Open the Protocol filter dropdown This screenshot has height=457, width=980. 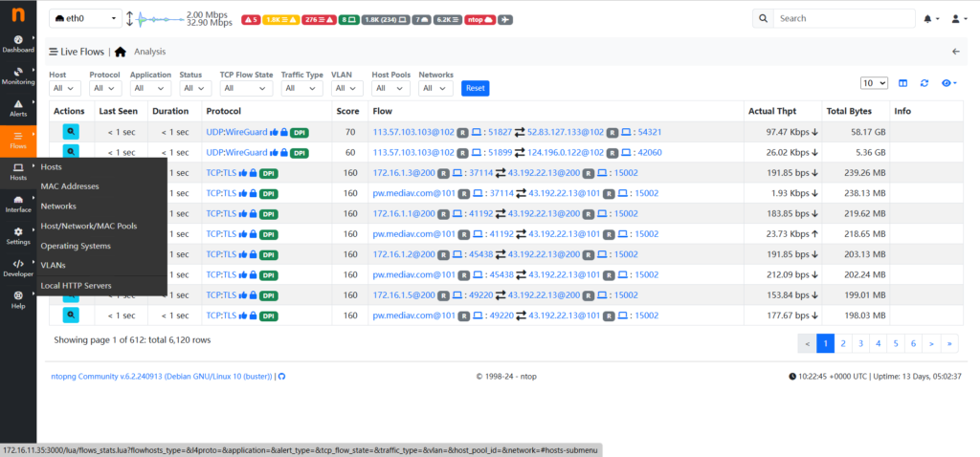click(103, 88)
